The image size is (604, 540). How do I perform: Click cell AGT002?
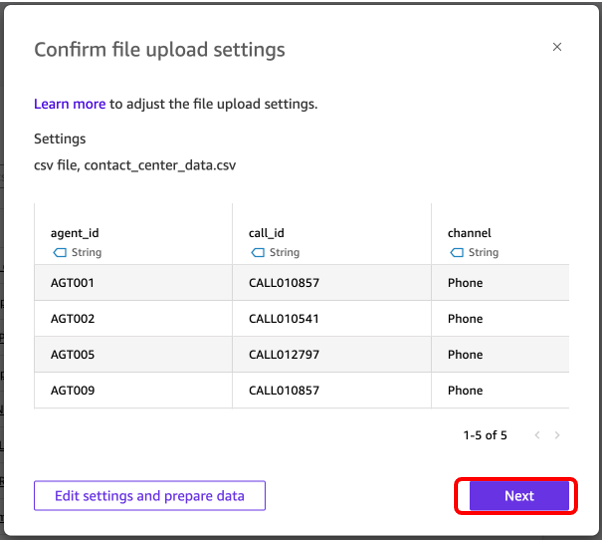[133, 319]
